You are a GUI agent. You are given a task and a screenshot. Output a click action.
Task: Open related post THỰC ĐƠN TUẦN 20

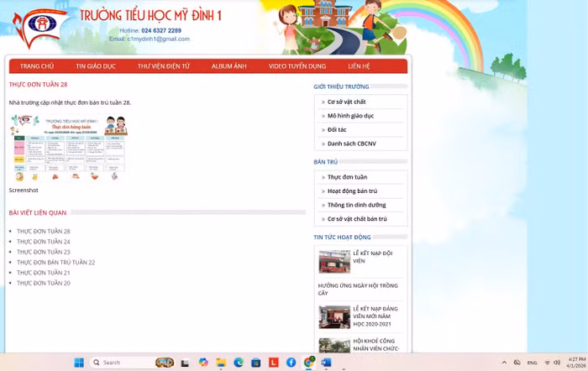click(x=44, y=283)
